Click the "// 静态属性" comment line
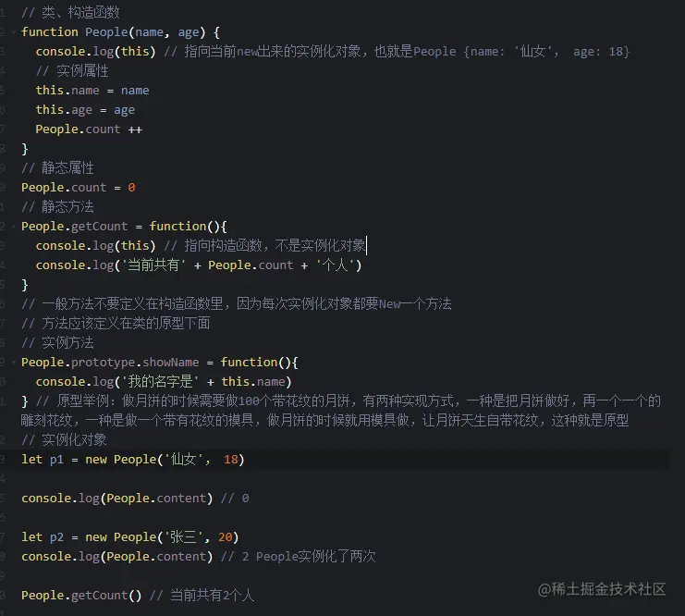685x616 pixels. click(57, 167)
